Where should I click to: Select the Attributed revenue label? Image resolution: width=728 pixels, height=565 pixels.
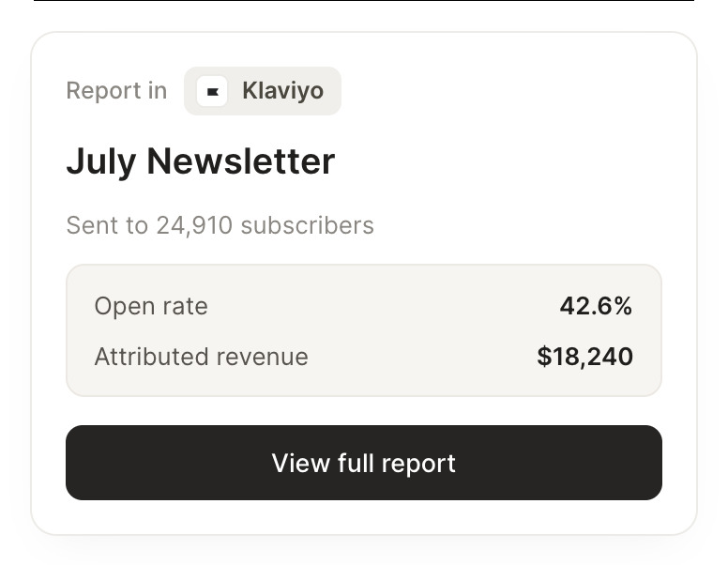coord(201,357)
